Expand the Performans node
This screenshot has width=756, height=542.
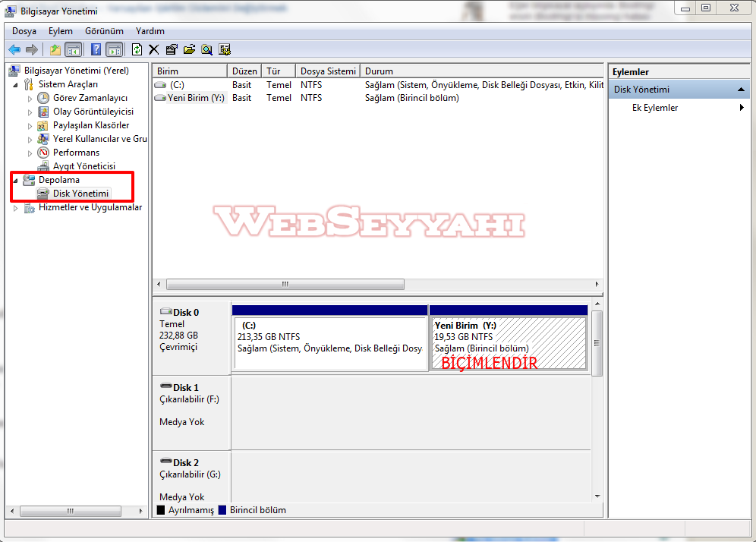pyautogui.click(x=30, y=153)
